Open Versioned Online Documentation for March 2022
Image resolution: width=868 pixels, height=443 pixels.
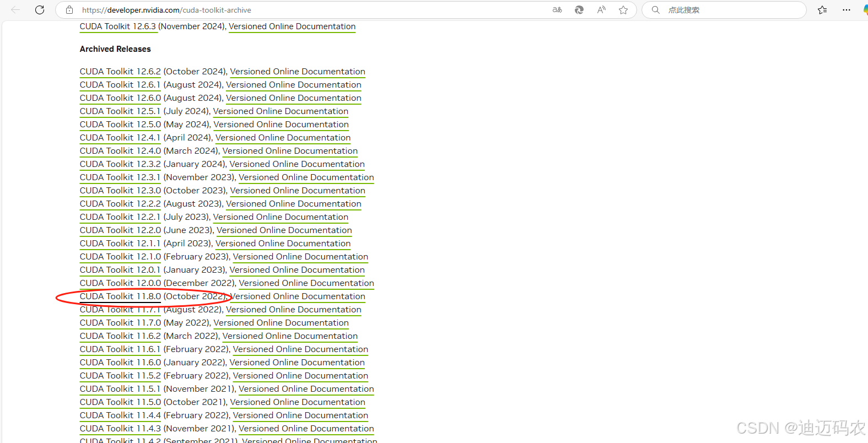290,336
